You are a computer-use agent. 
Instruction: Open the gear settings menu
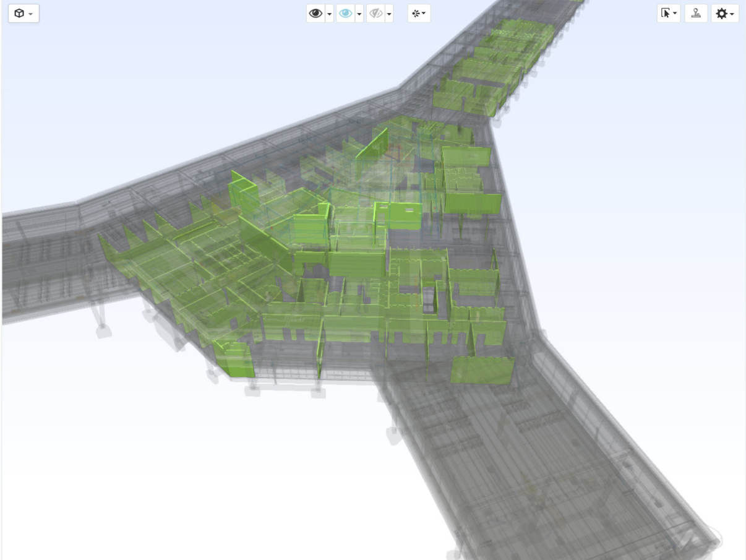pyautogui.click(x=724, y=14)
